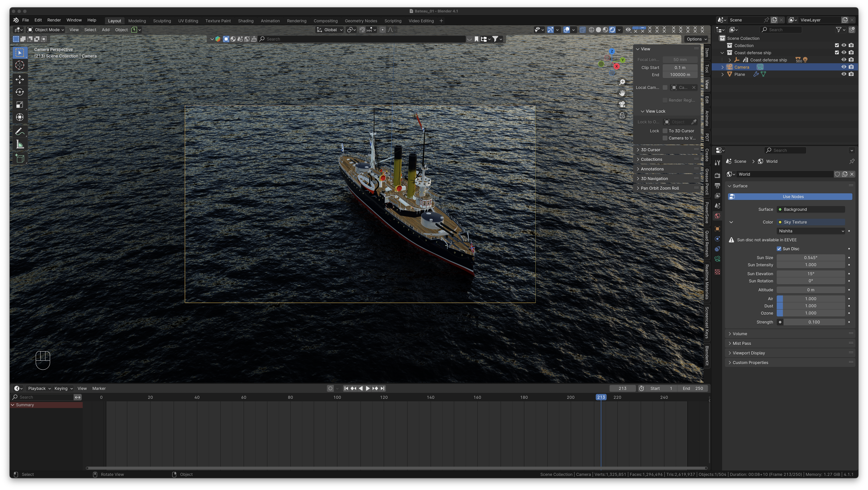Toggle the Local Camera checkbox
The width and height of the screenshot is (868, 490).
[x=665, y=88]
